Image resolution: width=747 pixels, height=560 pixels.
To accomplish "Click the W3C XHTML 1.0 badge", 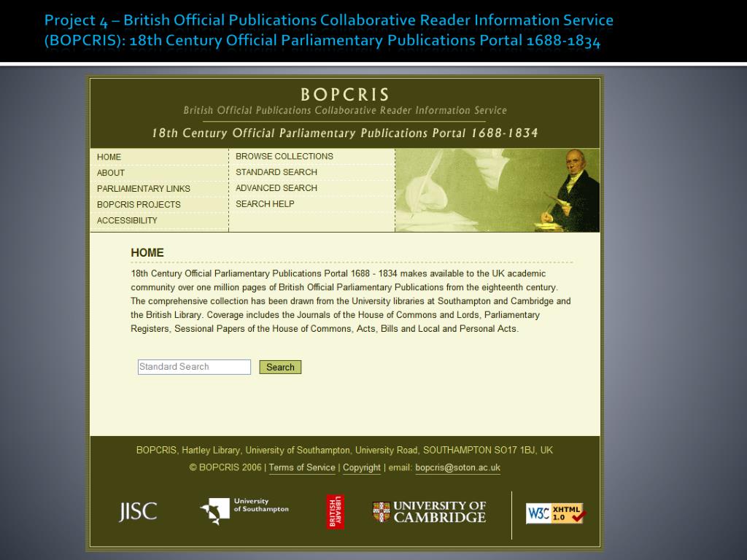I will click(556, 513).
